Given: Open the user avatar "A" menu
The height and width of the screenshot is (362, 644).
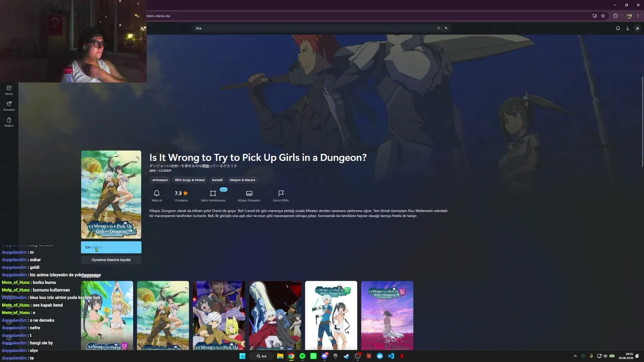Looking at the screenshot, I should (x=637, y=28).
